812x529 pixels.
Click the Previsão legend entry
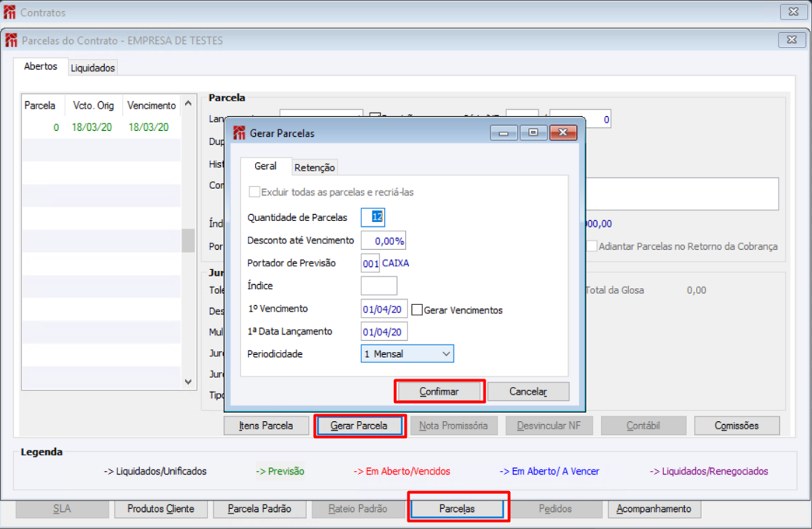(x=280, y=471)
